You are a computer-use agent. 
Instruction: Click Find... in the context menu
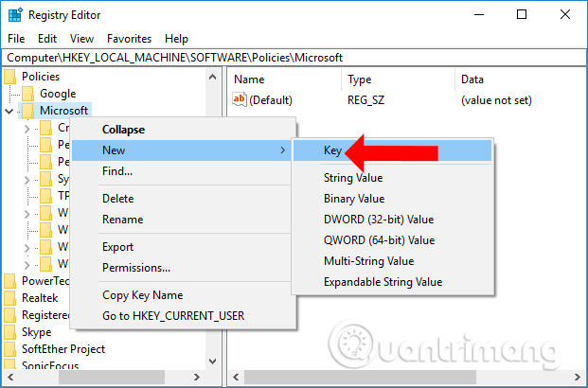(x=182, y=171)
